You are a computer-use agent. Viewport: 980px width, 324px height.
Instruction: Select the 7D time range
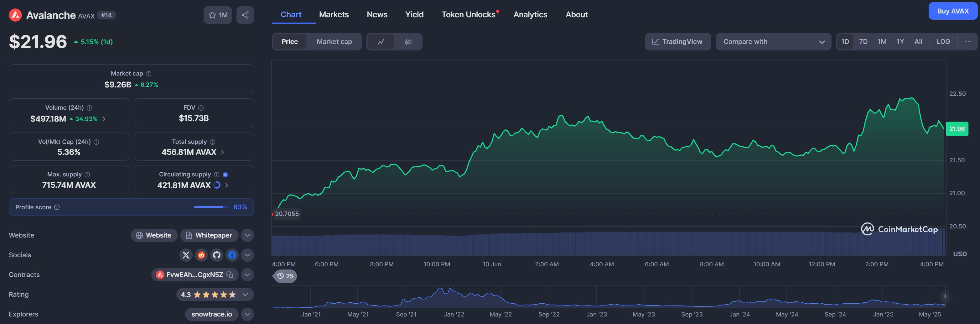(x=863, y=42)
